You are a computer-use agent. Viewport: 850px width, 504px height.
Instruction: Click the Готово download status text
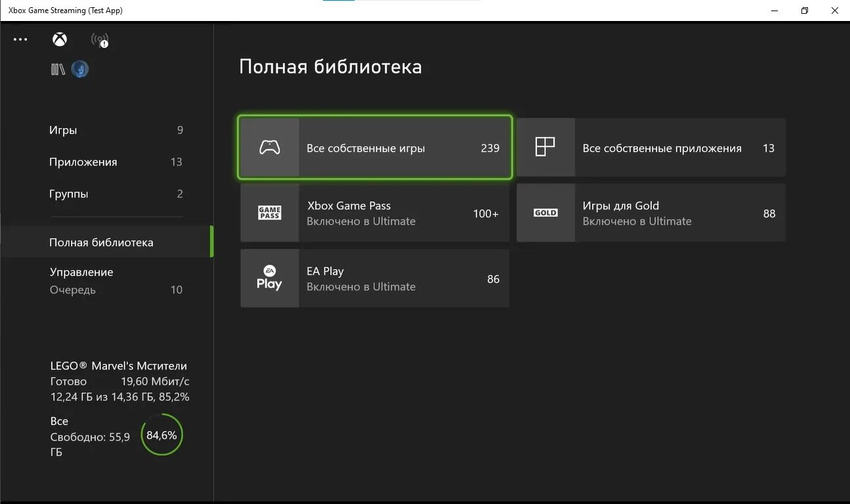(68, 381)
